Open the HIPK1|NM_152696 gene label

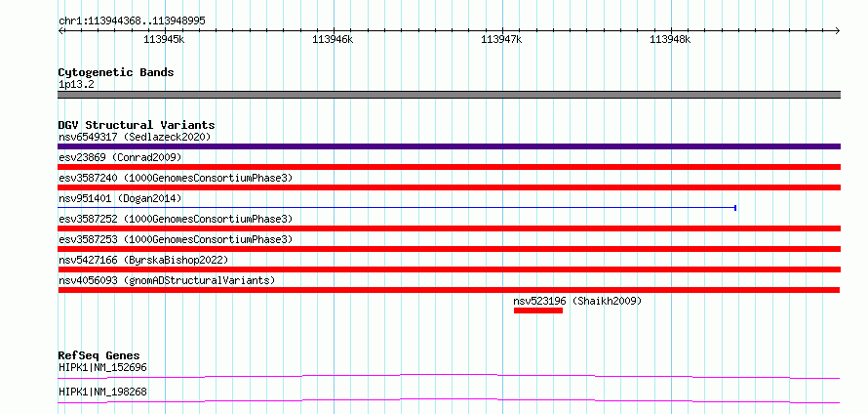pyautogui.click(x=103, y=367)
